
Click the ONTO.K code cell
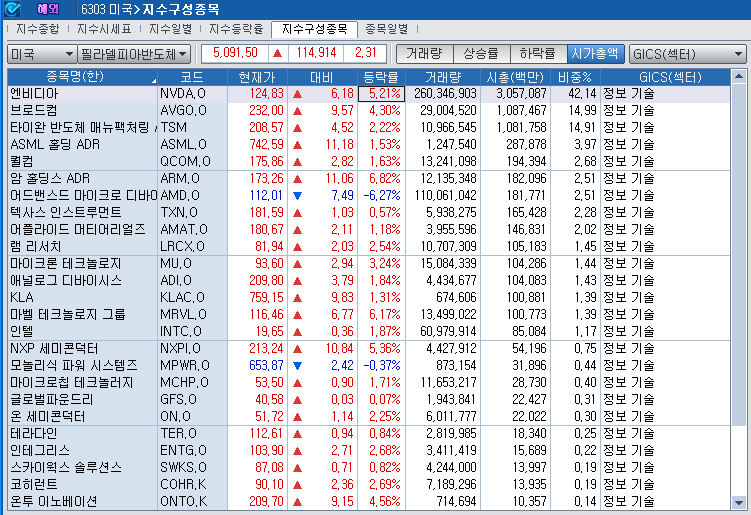click(192, 502)
